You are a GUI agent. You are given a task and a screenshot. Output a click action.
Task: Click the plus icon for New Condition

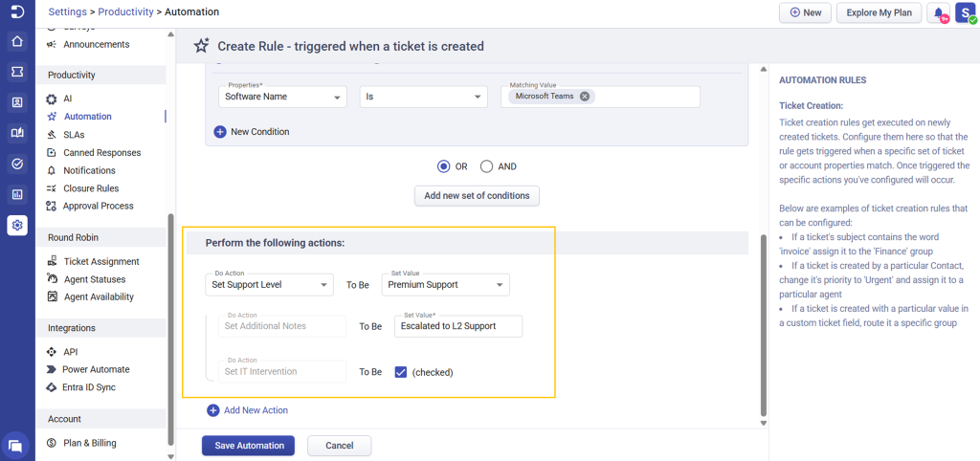click(220, 132)
